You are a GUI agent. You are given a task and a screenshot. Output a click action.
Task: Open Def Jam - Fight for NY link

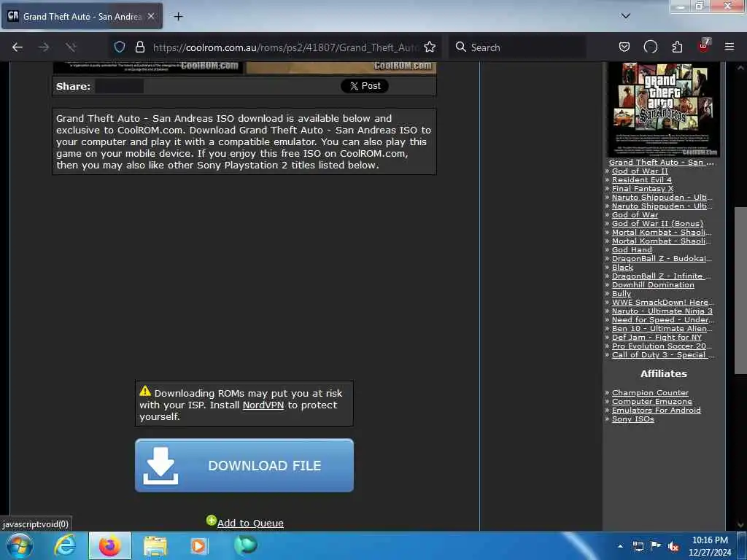click(657, 337)
